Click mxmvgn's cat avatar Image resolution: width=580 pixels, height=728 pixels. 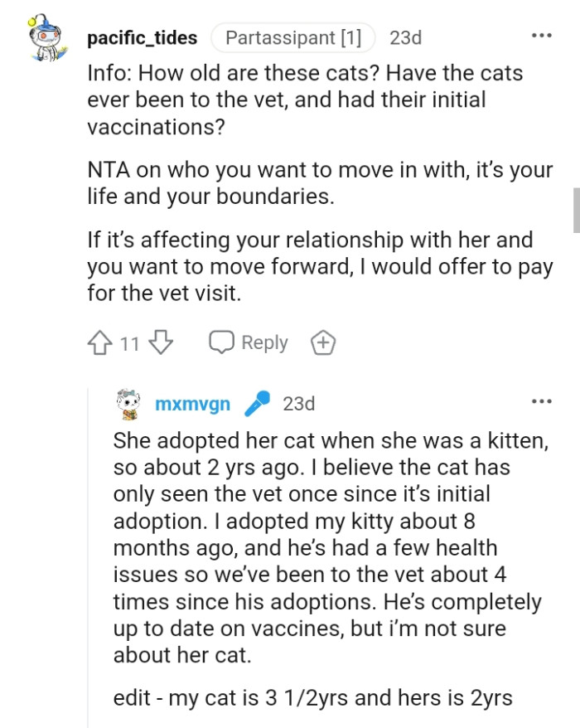(126, 403)
